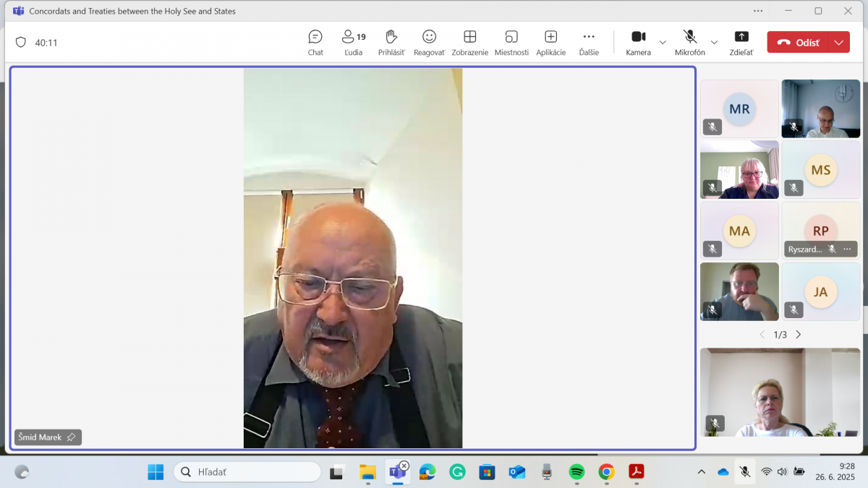
Task: Click Microsoft Teams taskbar icon
Action: point(398,472)
